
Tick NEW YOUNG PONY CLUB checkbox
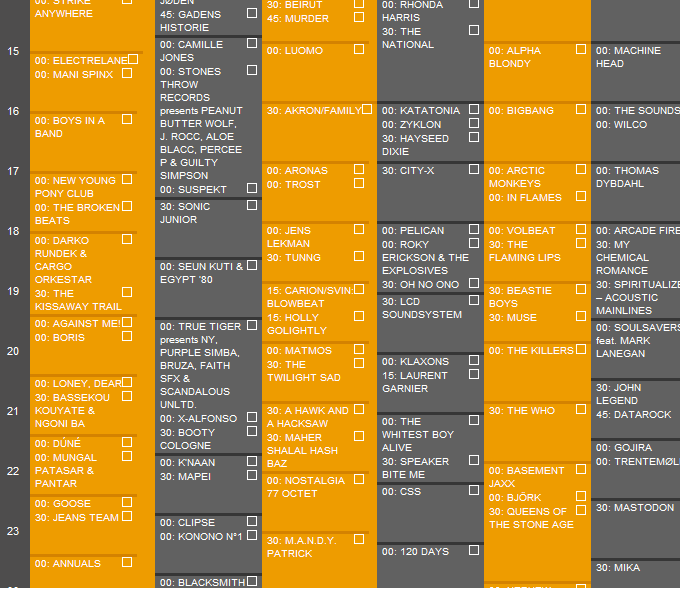pyautogui.click(x=127, y=179)
